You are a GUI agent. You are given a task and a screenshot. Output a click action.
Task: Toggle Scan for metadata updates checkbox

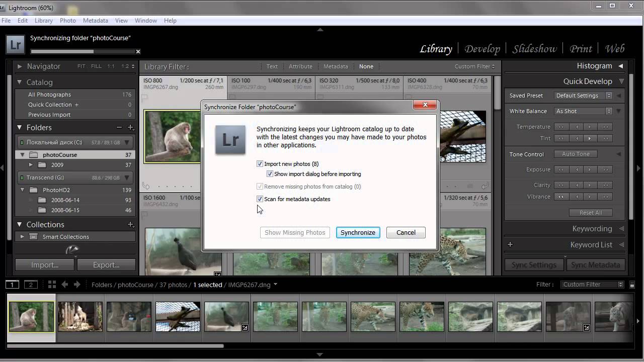point(260,199)
